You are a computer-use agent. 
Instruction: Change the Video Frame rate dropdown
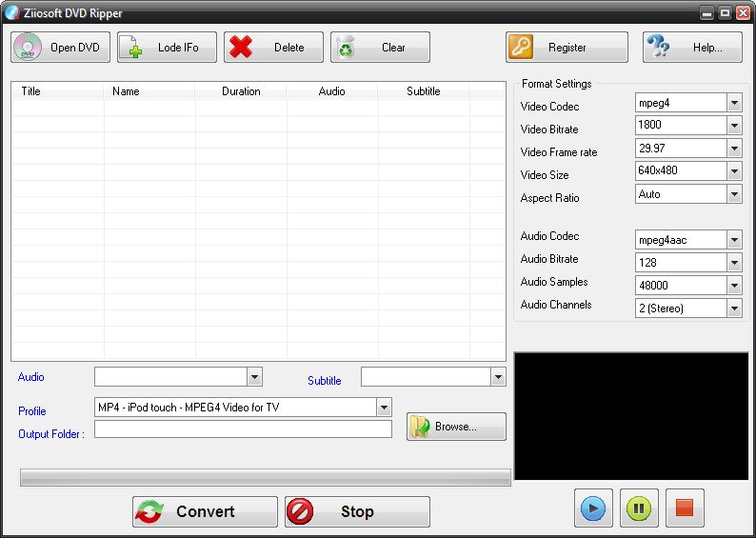(734, 148)
